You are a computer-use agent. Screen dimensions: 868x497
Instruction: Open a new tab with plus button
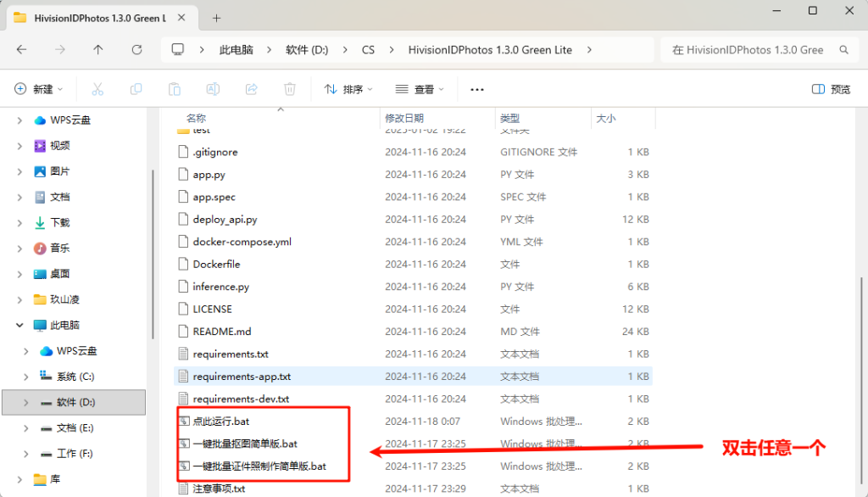[217, 18]
